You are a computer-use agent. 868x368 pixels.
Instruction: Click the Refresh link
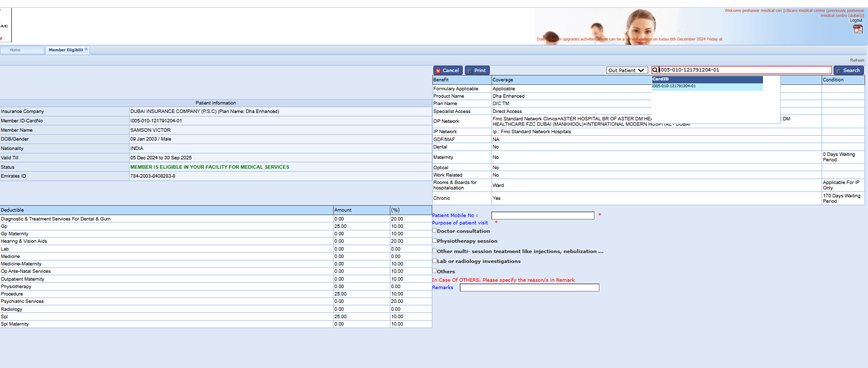pos(857,60)
